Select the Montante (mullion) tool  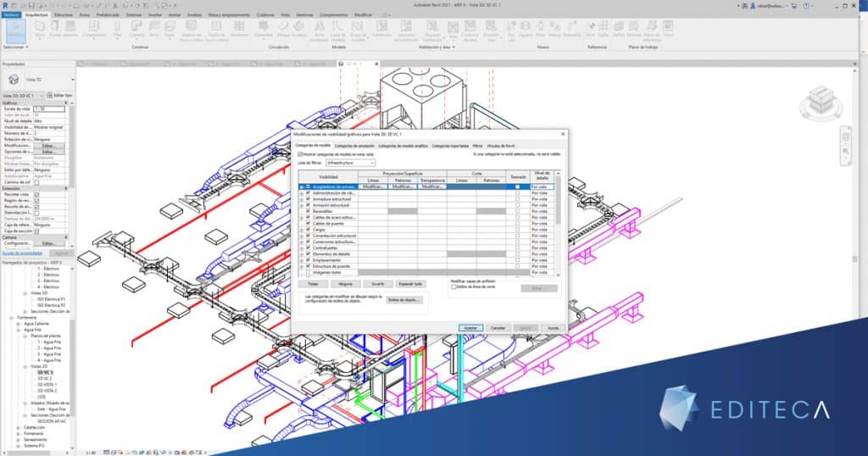point(239,29)
